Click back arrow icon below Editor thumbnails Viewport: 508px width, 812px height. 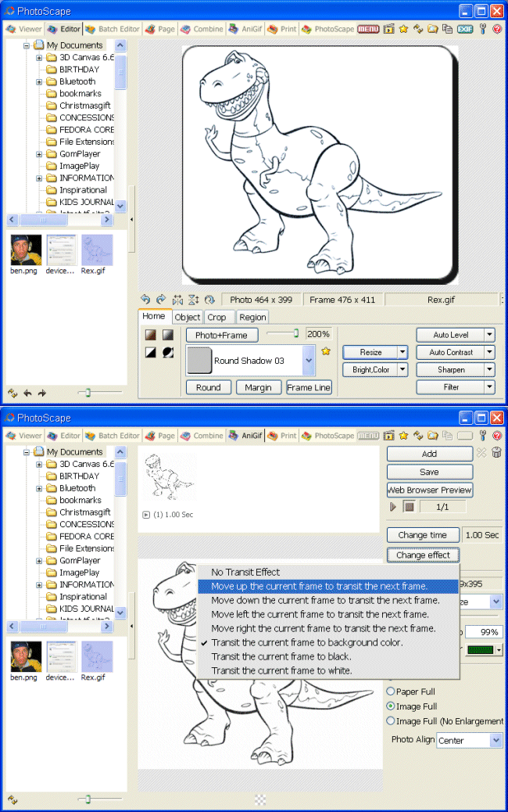(x=27, y=393)
